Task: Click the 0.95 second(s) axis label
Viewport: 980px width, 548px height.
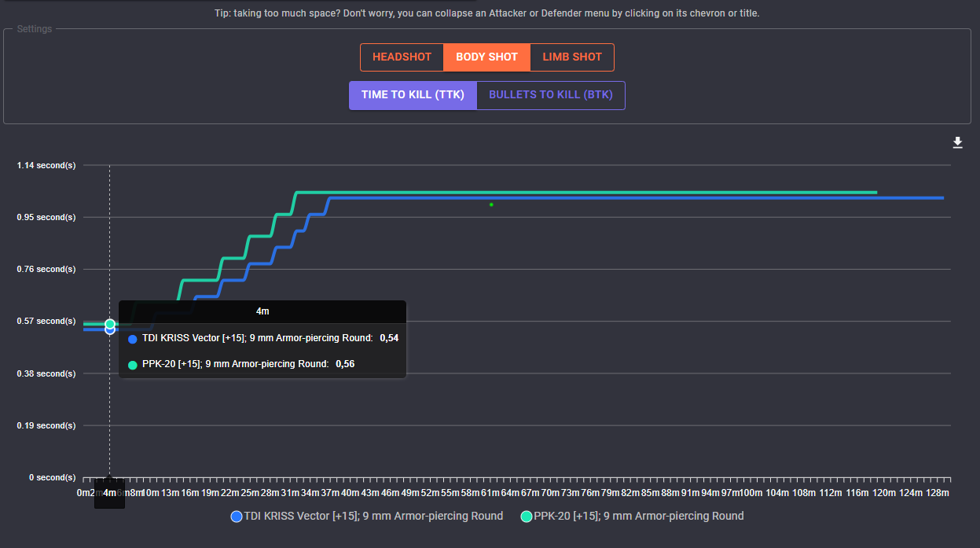Action: pyautogui.click(x=46, y=217)
